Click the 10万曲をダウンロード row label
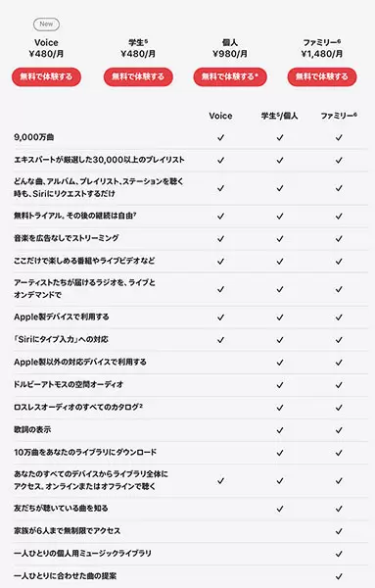The image size is (375, 588). 85,452
